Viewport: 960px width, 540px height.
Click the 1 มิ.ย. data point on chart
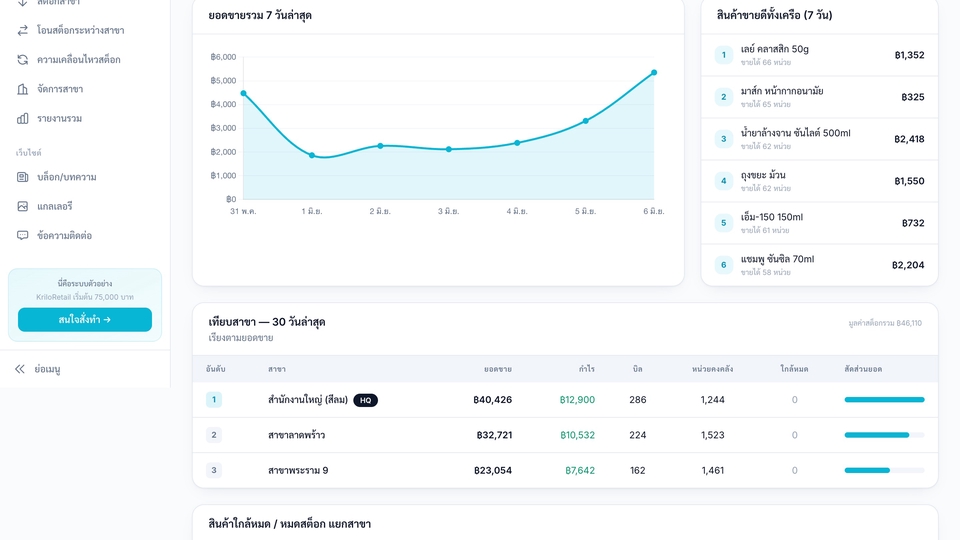312,156
